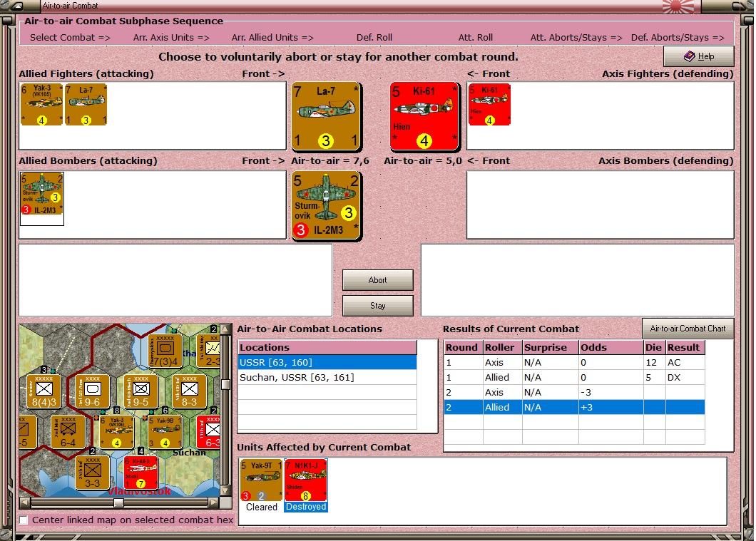The image size is (756, 541).
Task: Click the Def. Roll subphase step
Action: 374,37
